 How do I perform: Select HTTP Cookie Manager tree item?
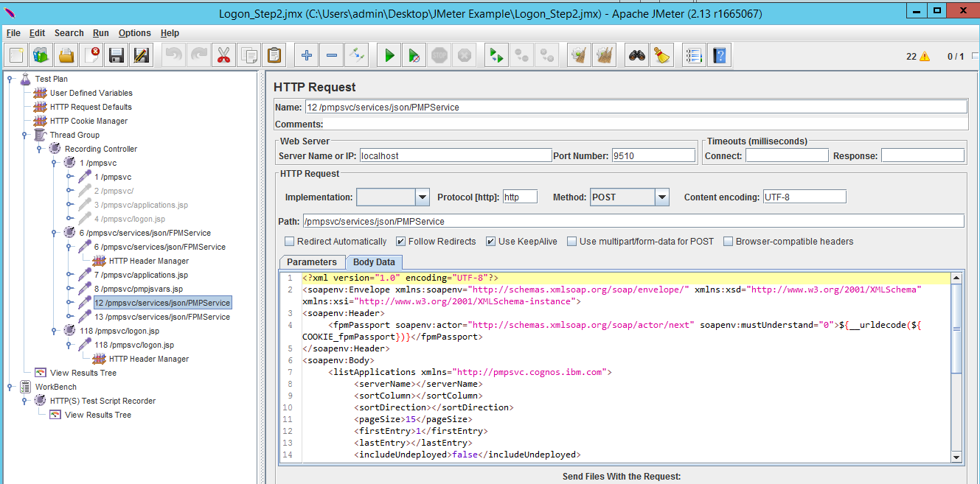pos(88,121)
